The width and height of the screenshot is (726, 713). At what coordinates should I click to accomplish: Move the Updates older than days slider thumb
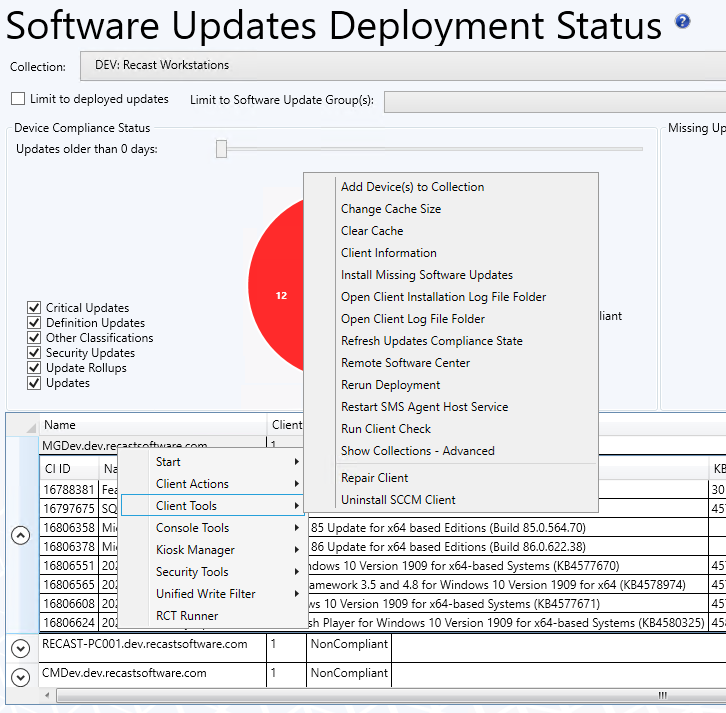pyautogui.click(x=221, y=149)
